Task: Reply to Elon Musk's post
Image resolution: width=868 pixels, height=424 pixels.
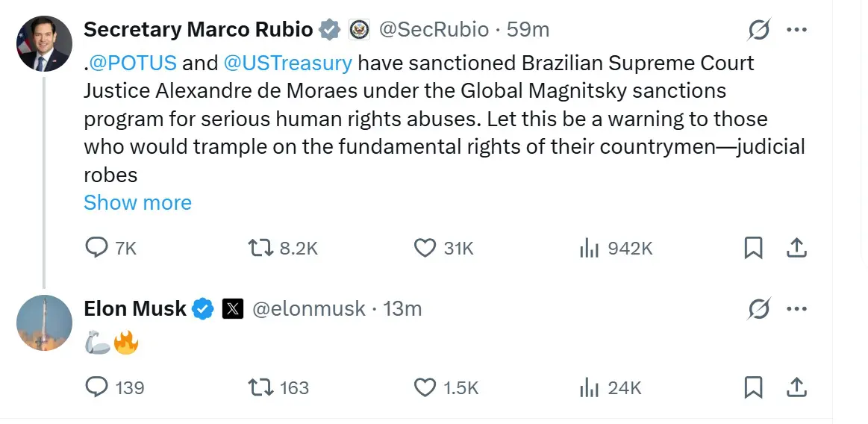Action: [97, 387]
